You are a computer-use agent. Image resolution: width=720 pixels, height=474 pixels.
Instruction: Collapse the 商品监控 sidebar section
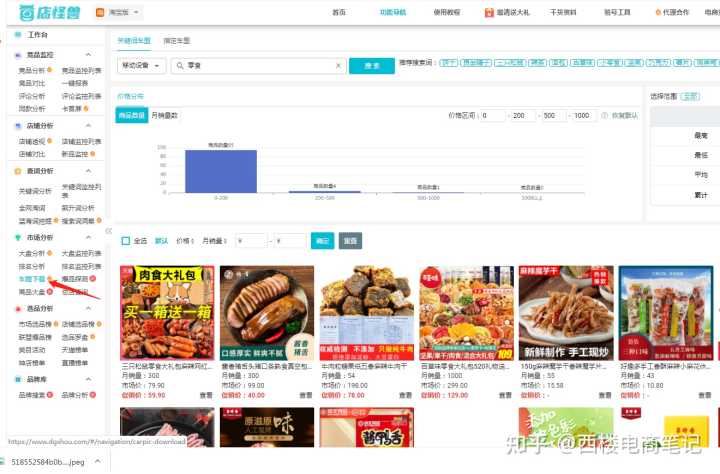tap(88, 54)
